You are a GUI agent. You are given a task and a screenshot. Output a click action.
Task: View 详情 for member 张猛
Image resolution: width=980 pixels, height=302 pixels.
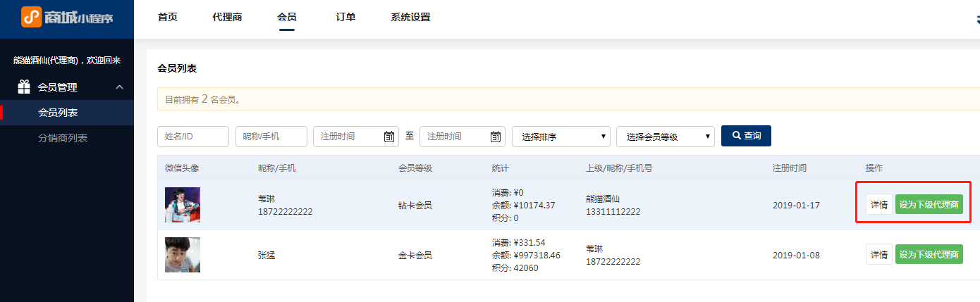click(x=879, y=255)
